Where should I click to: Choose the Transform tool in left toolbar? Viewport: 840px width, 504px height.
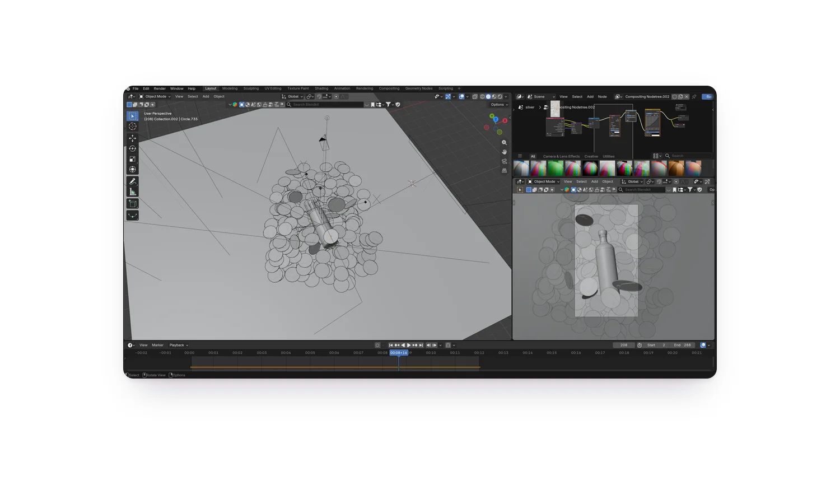132,170
